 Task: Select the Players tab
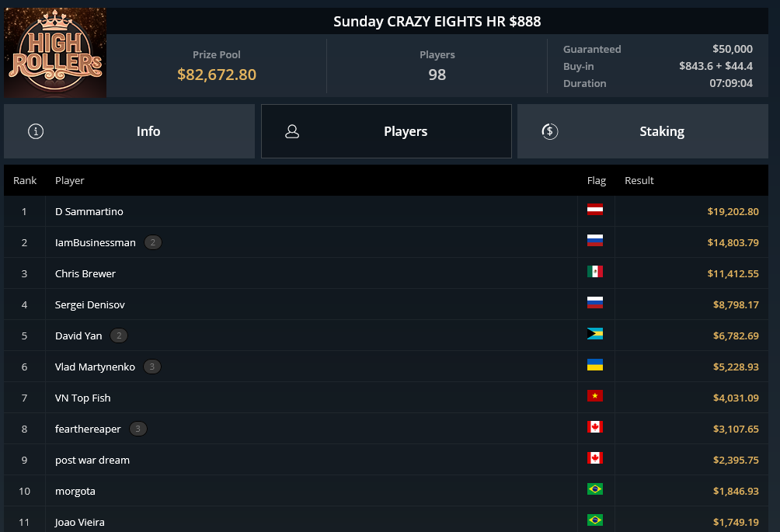pos(387,131)
